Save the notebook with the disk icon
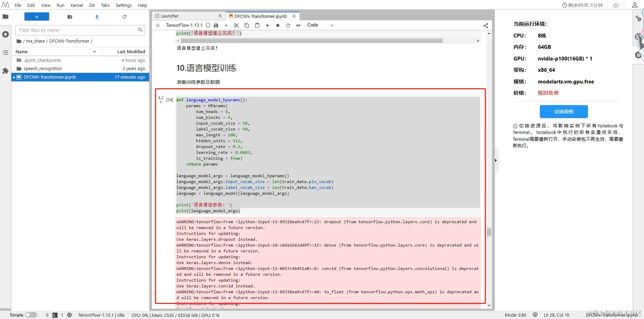 pos(216,25)
